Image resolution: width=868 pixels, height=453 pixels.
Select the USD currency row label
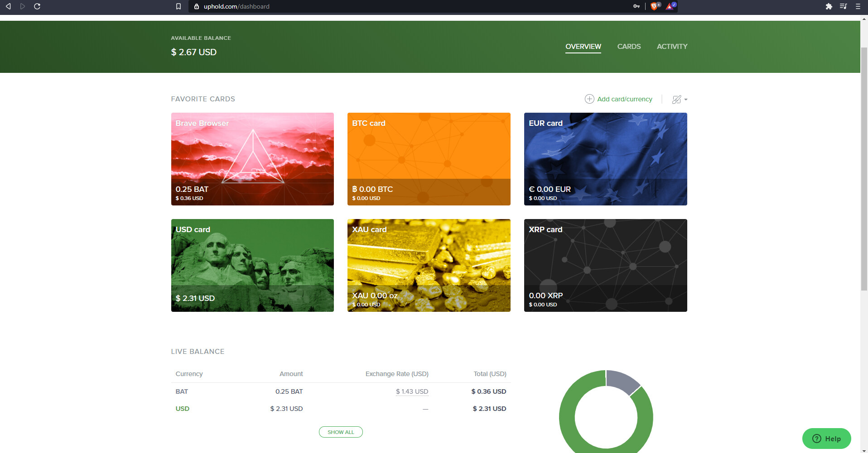183,409
